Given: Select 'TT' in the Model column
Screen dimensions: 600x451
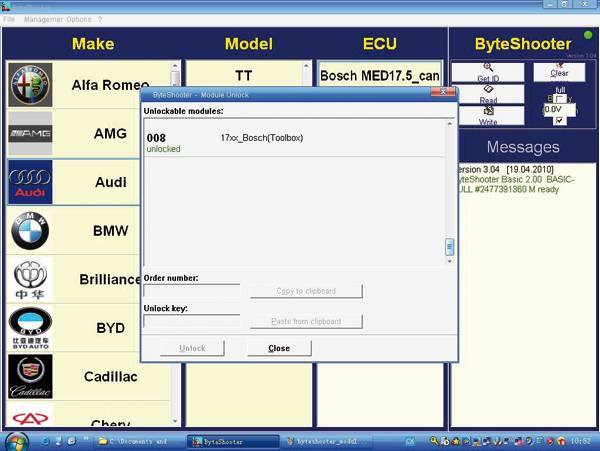Looking at the screenshot, I should tap(244, 75).
